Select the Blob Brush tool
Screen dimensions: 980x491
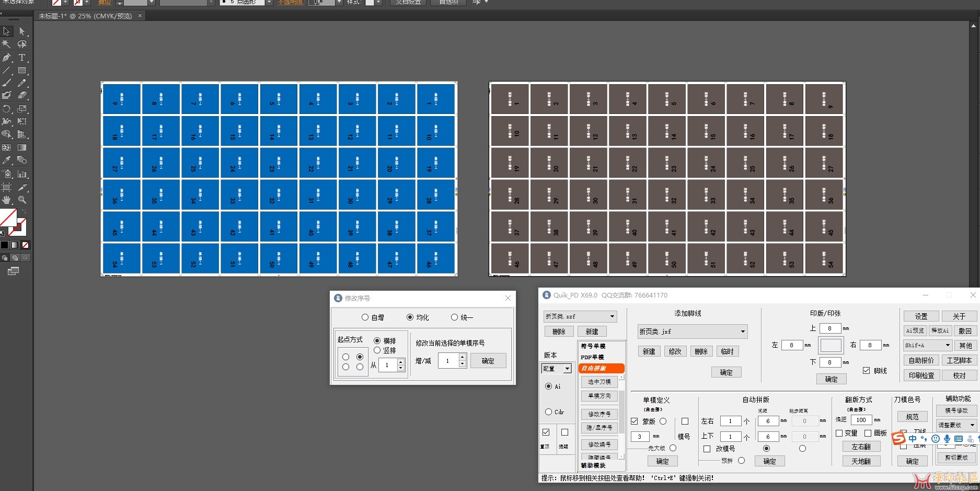pos(6,96)
